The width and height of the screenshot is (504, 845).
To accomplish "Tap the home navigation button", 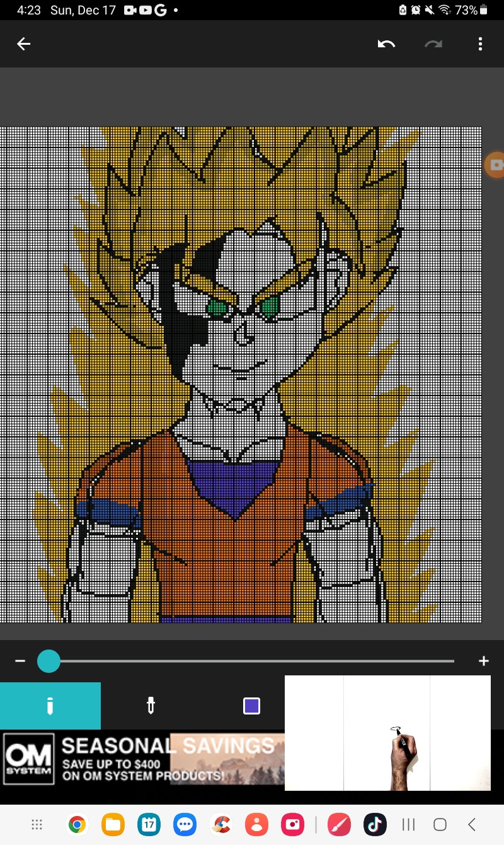I will 440,824.
